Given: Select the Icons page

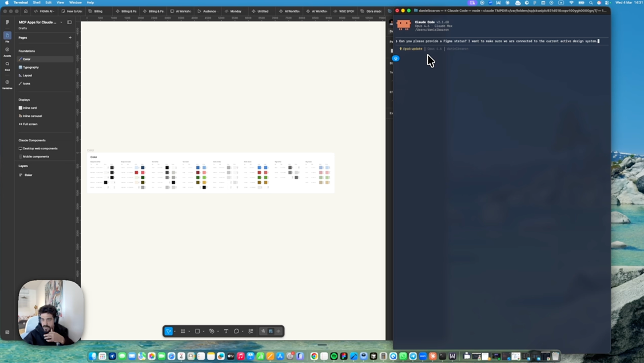Looking at the screenshot, I should tap(45, 84).
